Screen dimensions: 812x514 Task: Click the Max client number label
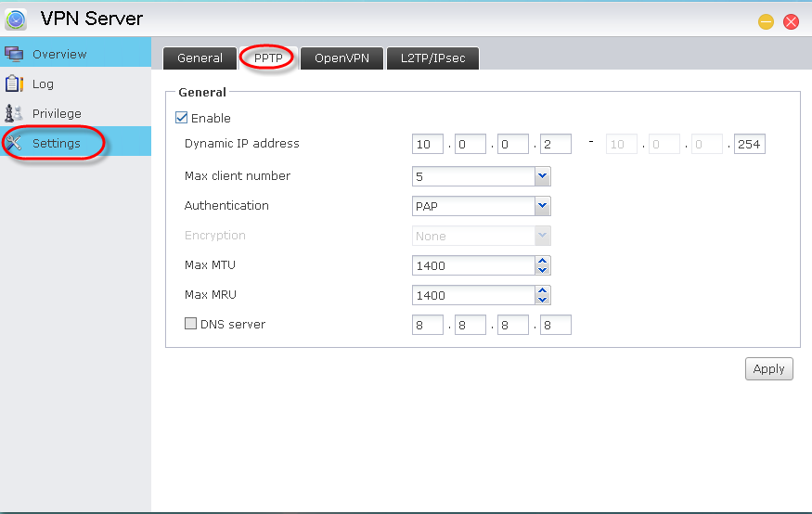point(238,176)
